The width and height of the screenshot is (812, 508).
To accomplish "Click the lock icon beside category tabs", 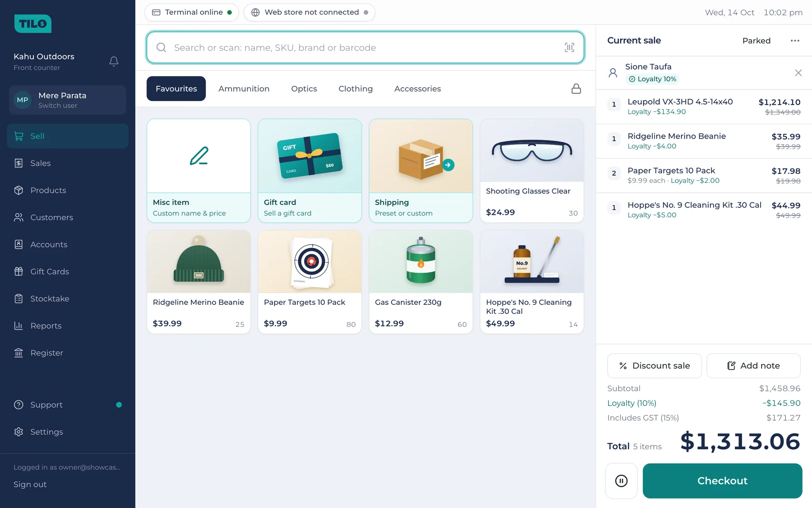I will coord(576,89).
